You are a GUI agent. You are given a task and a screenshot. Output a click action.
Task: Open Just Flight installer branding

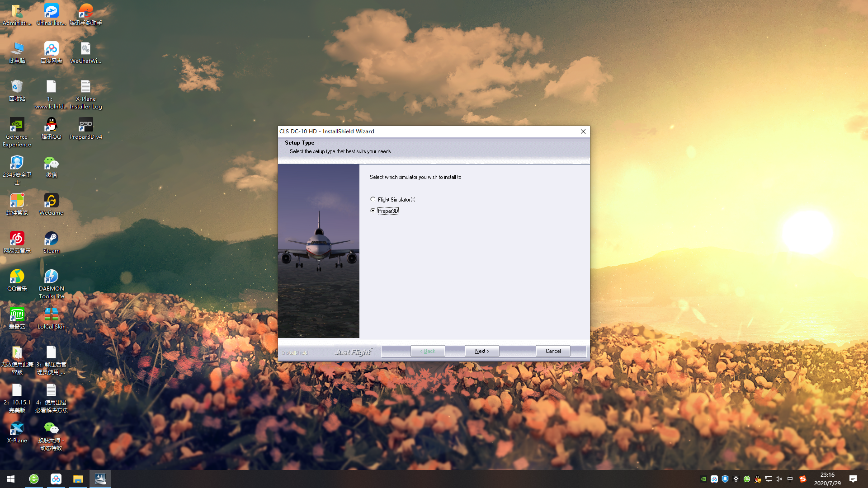click(x=352, y=352)
